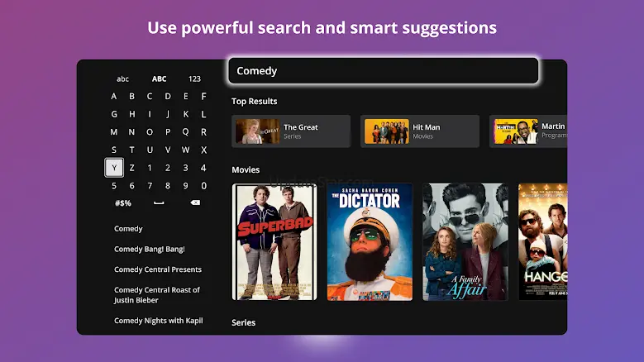Tap the number 0 key

point(203,186)
